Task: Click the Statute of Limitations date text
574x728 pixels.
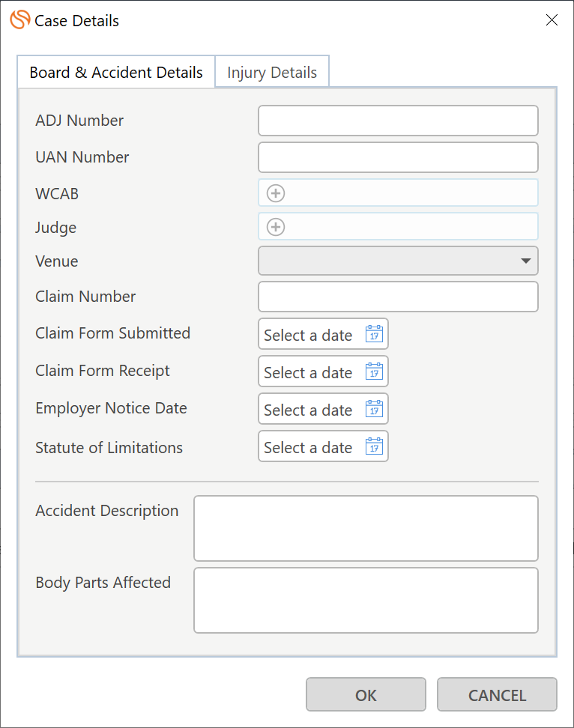Action: (309, 448)
